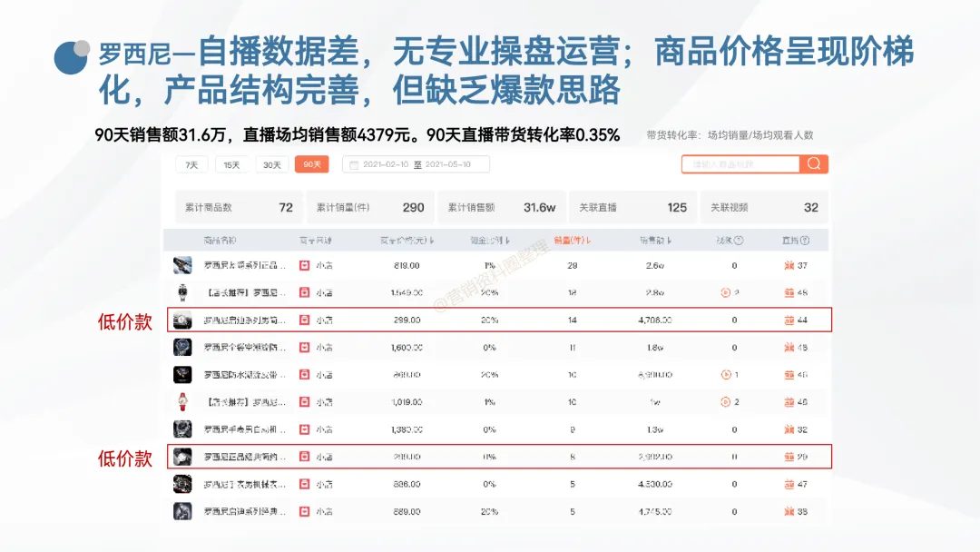Click the price cell 1,380.00
This screenshot has width=980, height=552.
tap(407, 429)
